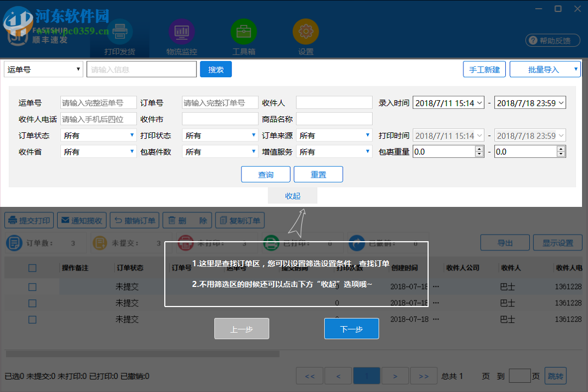
Task: Click the 复制订单 copy order icon
Action: pyautogui.click(x=225, y=220)
